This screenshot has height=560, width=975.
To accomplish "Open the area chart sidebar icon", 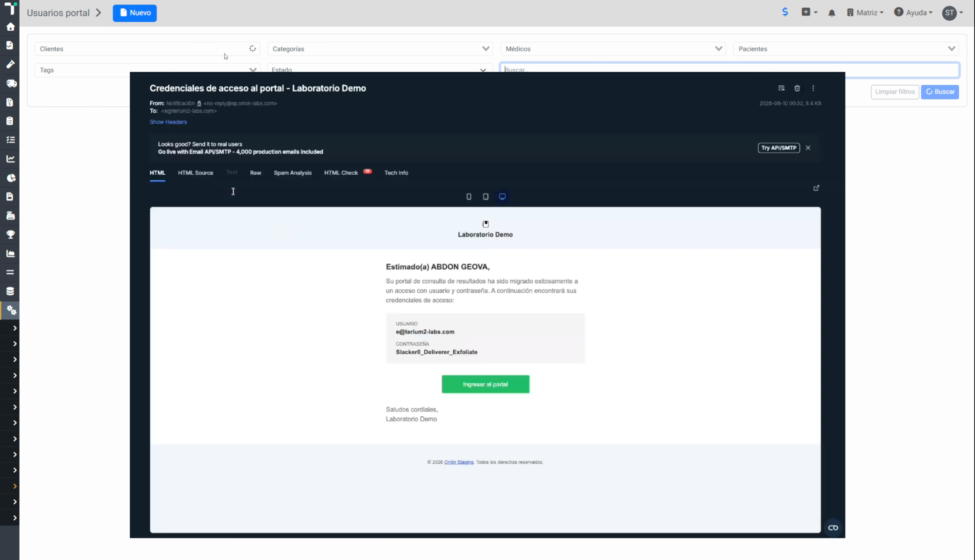I will click(x=10, y=253).
